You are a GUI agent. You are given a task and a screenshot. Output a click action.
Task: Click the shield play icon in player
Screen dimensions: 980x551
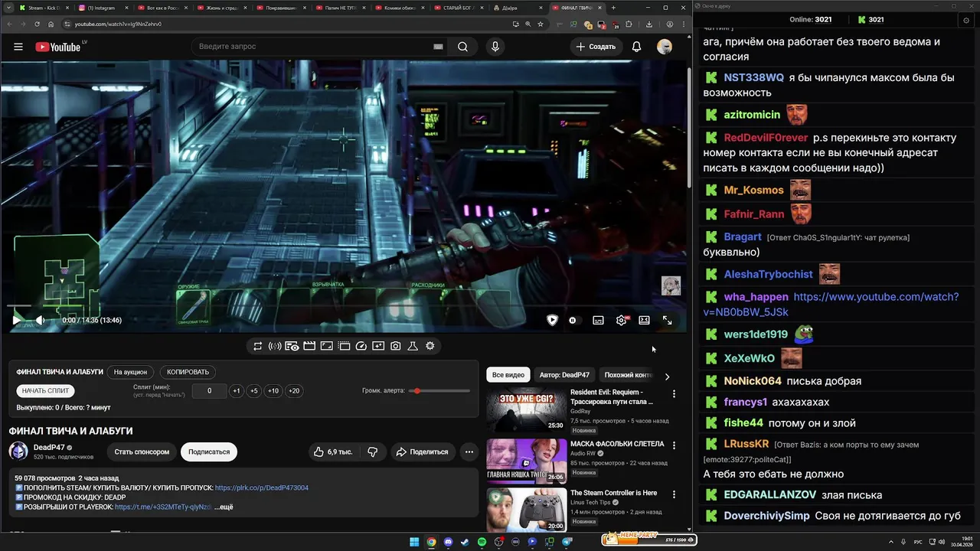click(552, 320)
